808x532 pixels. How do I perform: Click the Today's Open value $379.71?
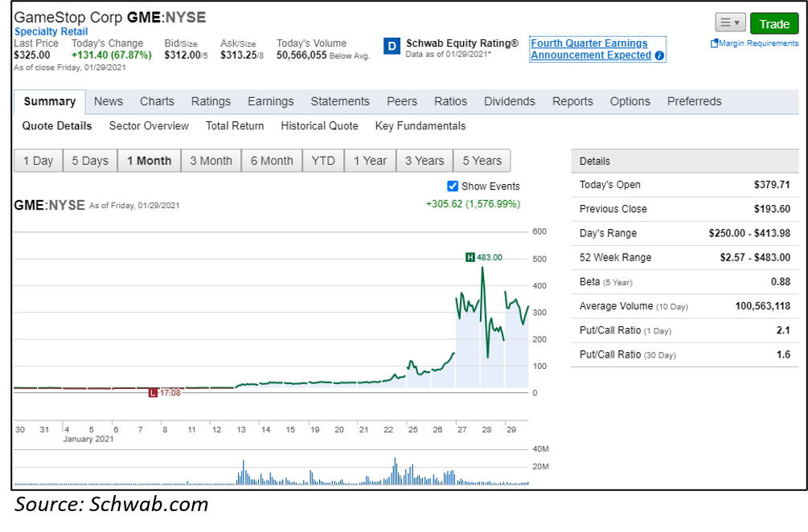[x=771, y=184]
